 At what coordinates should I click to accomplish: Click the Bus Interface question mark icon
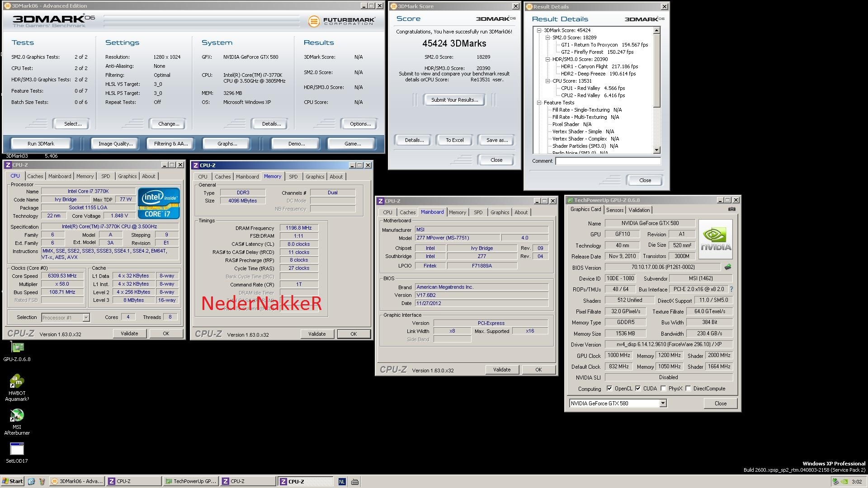(x=731, y=289)
